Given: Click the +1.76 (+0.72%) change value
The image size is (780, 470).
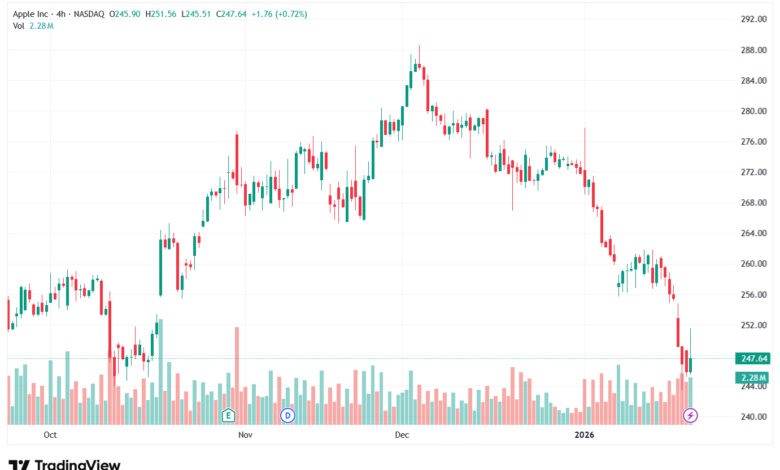Looking at the screenshot, I should (x=279, y=14).
